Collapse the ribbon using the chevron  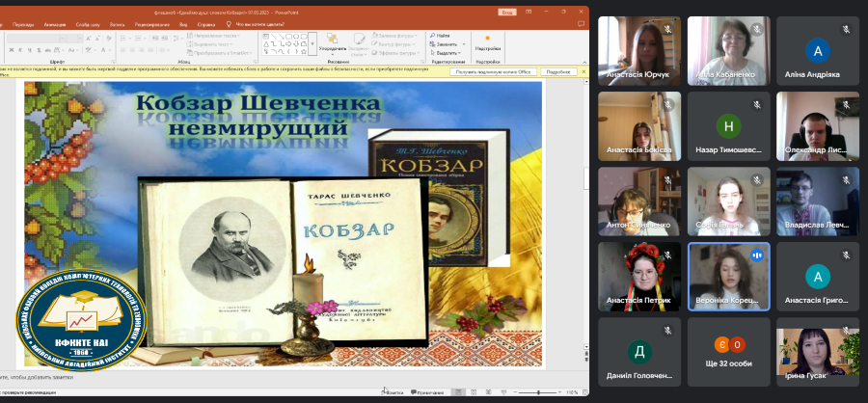584,62
